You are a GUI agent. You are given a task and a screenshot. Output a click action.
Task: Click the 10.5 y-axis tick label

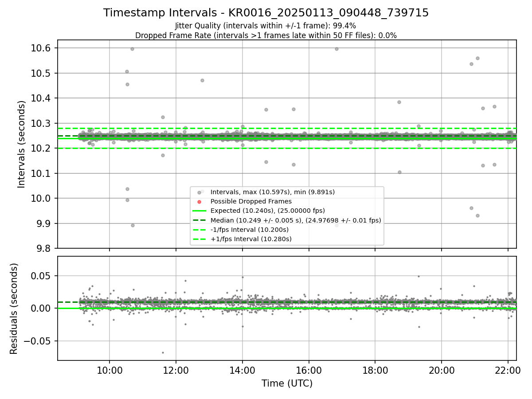coord(42,73)
